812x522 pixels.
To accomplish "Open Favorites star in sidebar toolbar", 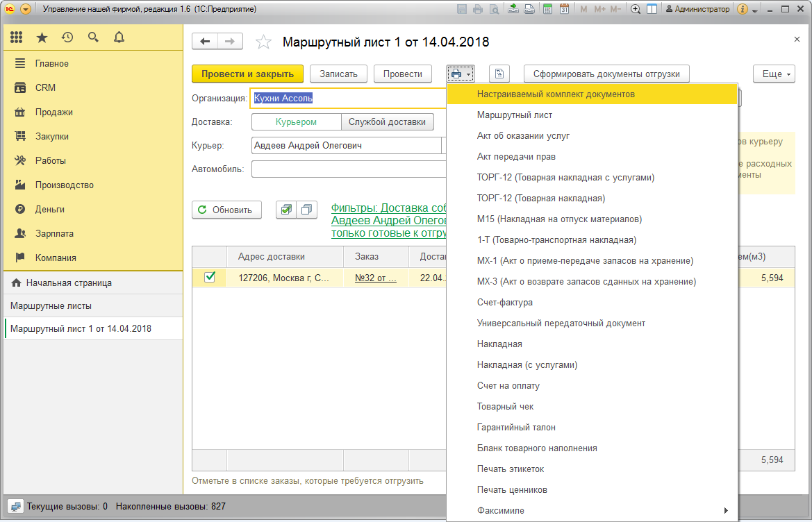I will [x=42, y=37].
